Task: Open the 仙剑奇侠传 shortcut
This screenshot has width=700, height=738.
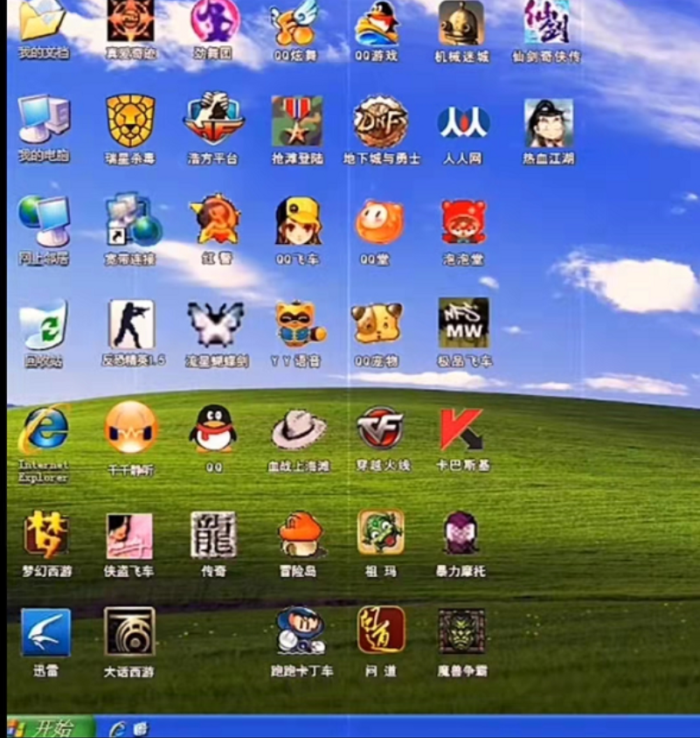Action: 547,22
